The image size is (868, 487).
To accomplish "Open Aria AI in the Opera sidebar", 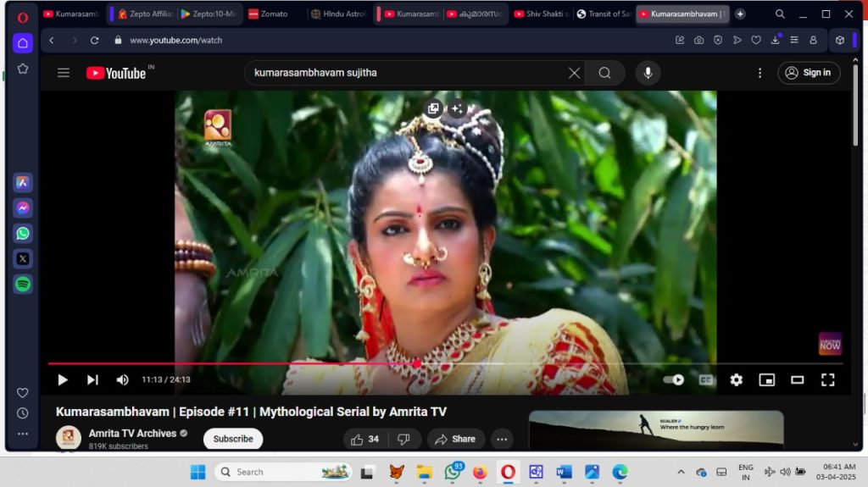I will click(x=23, y=183).
